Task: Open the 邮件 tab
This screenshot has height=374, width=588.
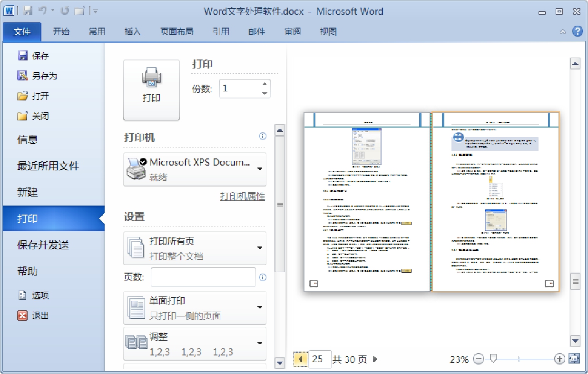Action: point(257,31)
